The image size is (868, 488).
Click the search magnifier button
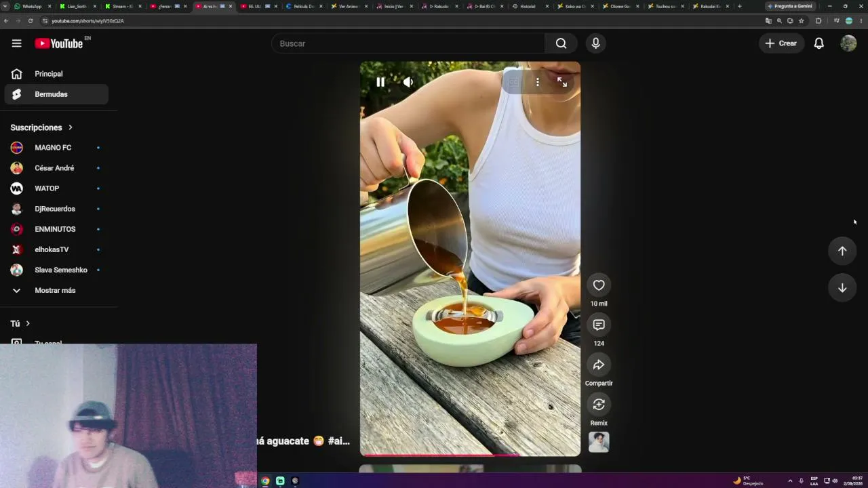[x=561, y=43]
